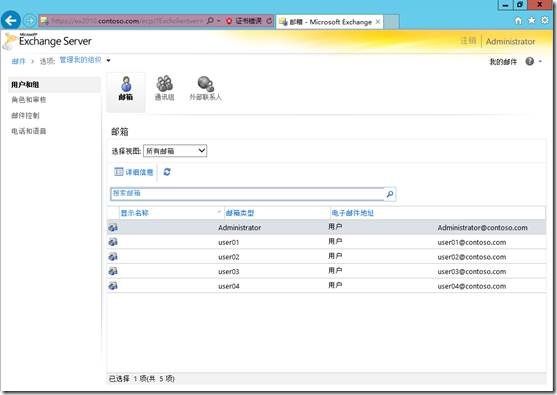Click user02@contoso.com email address
Image resolution: width=557 pixels, height=395 pixels.
pos(472,257)
